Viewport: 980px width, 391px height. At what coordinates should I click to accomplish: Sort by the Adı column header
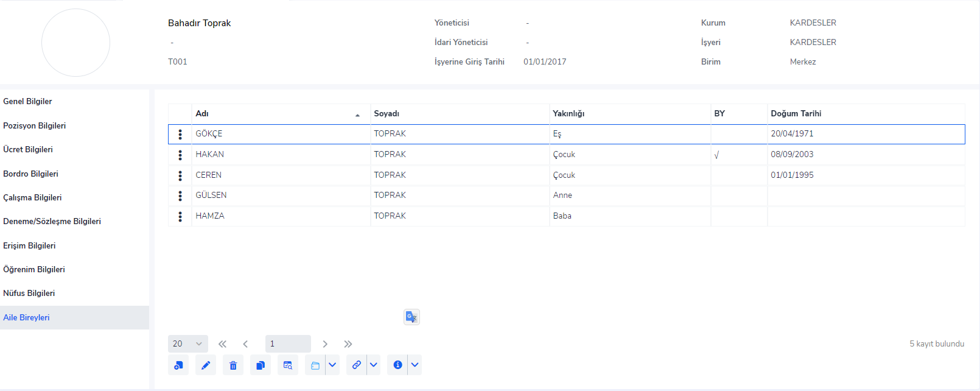pos(203,114)
